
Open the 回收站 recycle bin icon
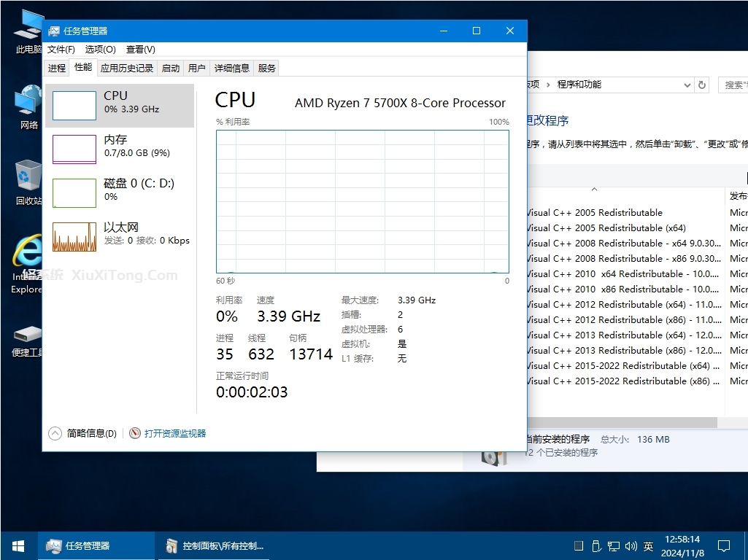(x=28, y=182)
